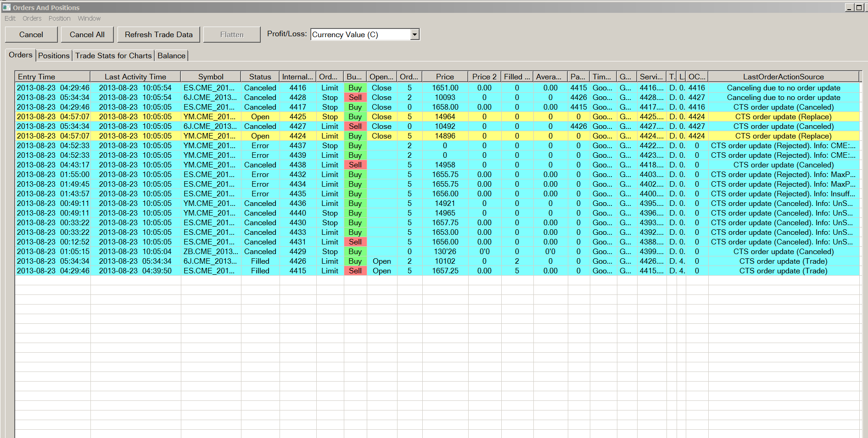Switch to Trade Stats for Charts tab
This screenshot has width=868, height=438.
click(113, 55)
